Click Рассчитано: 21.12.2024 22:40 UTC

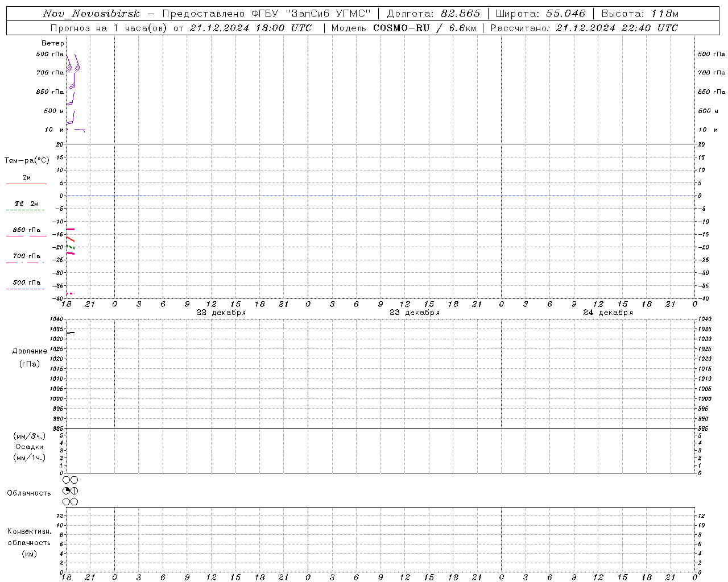click(x=584, y=28)
